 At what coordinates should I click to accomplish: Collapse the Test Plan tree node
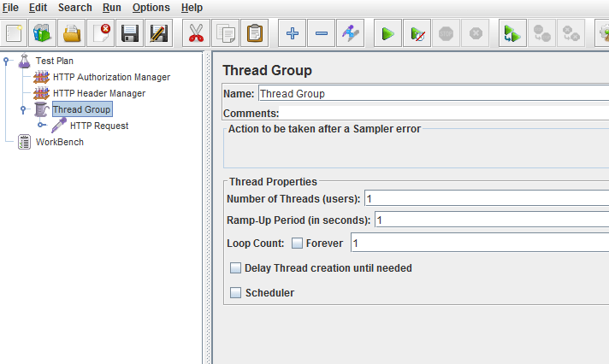(x=8, y=61)
